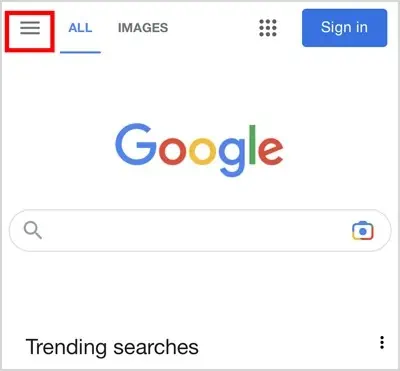
Task: Click the red letter e in logo
Action: (271, 151)
